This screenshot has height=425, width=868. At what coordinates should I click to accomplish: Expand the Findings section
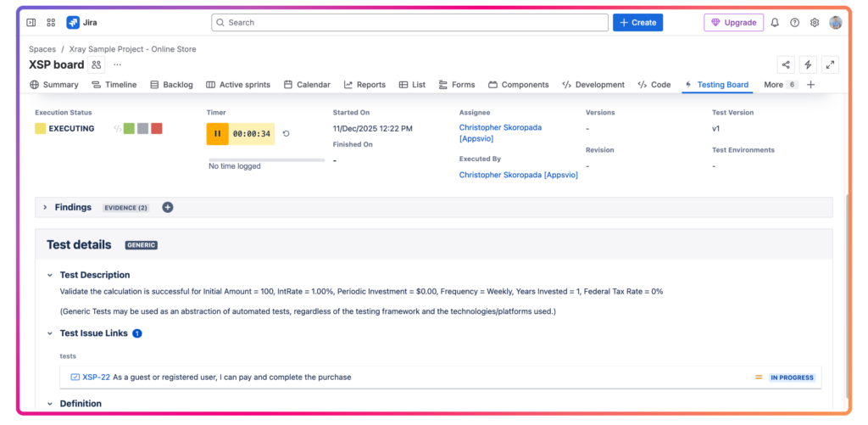point(45,207)
